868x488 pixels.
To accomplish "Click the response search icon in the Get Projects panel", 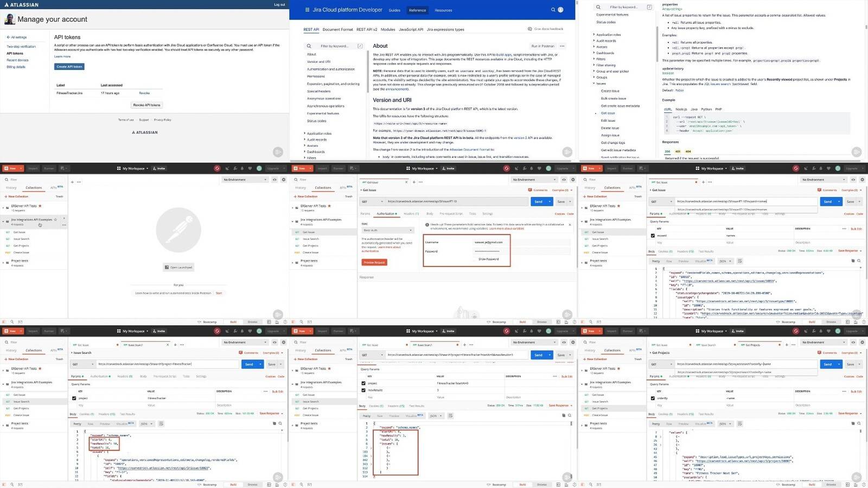I will (x=859, y=423).
